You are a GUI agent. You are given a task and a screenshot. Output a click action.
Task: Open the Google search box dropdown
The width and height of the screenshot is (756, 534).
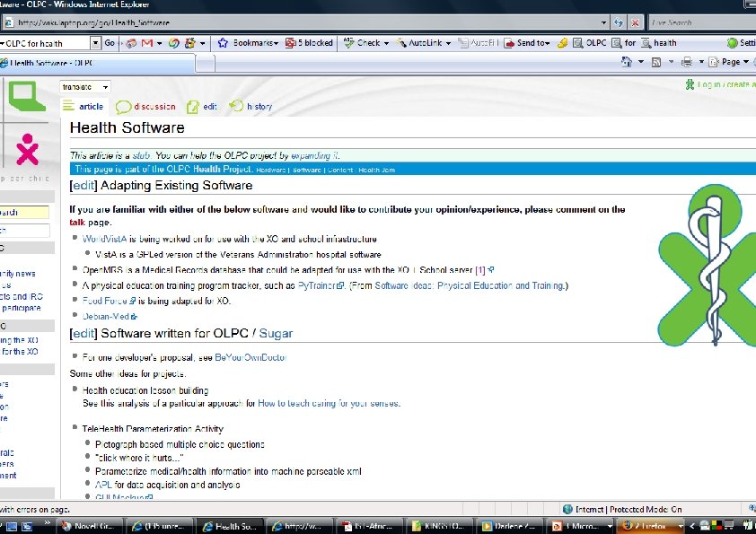point(95,43)
